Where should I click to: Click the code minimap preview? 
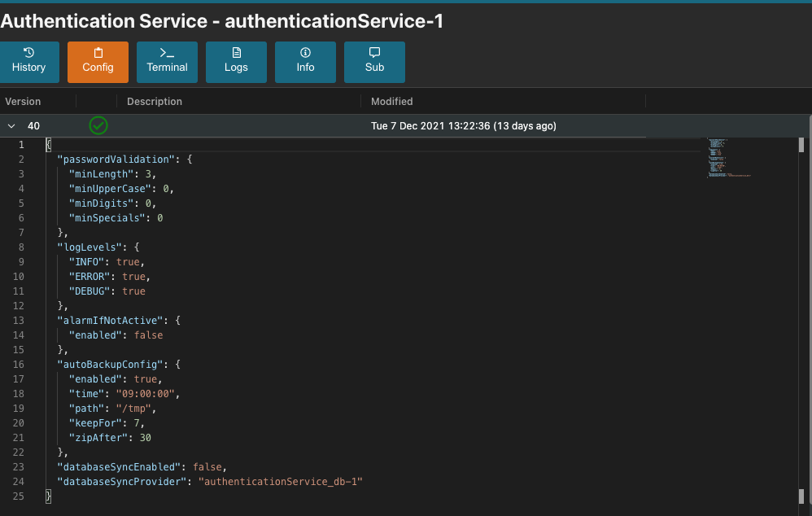[729, 158]
